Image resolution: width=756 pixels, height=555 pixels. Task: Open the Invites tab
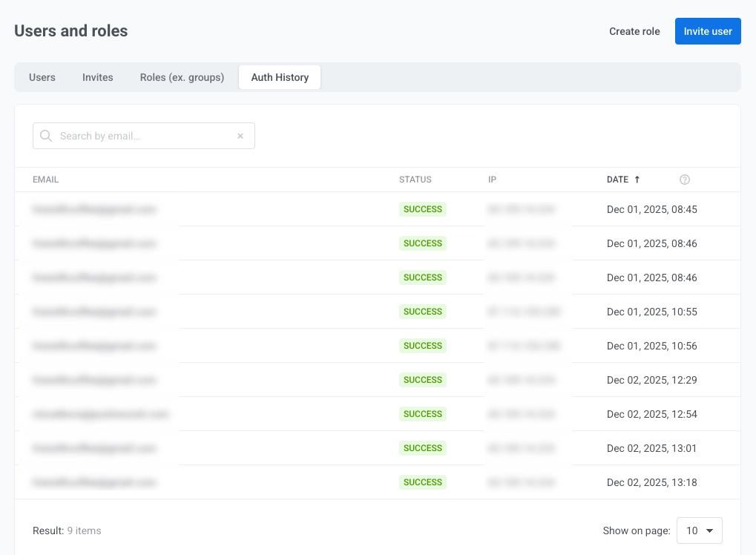point(98,77)
